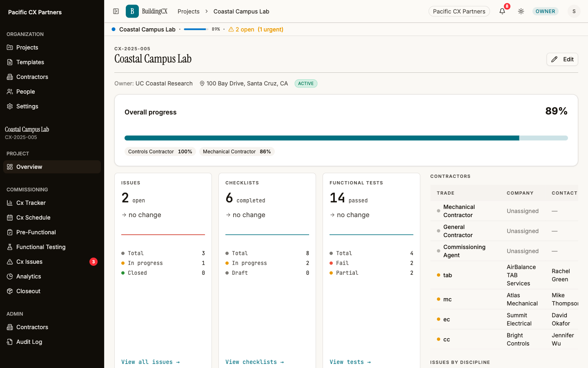Click the Commissioning Agent trade row
Viewport: 588px width, 368px height.
[x=504, y=251]
